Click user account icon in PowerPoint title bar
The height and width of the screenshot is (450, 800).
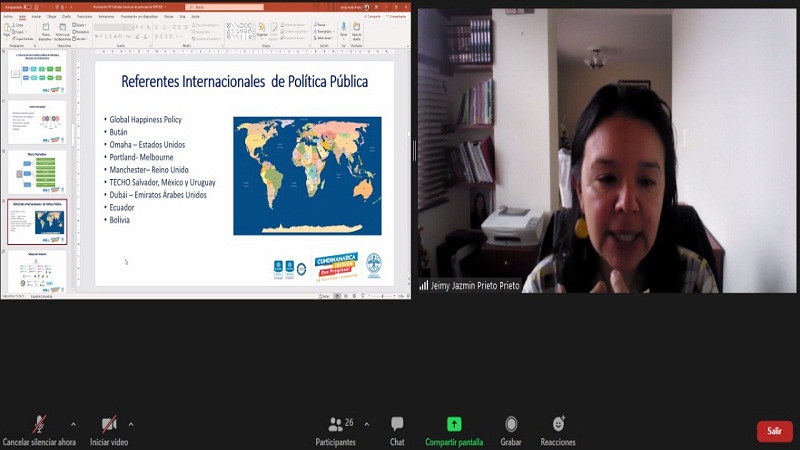pyautogui.click(x=366, y=7)
